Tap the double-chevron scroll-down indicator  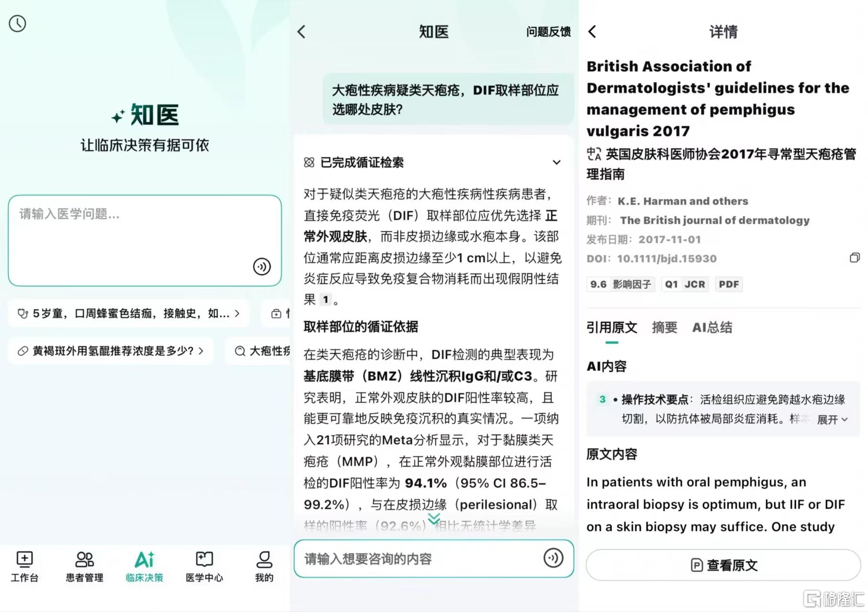(434, 519)
